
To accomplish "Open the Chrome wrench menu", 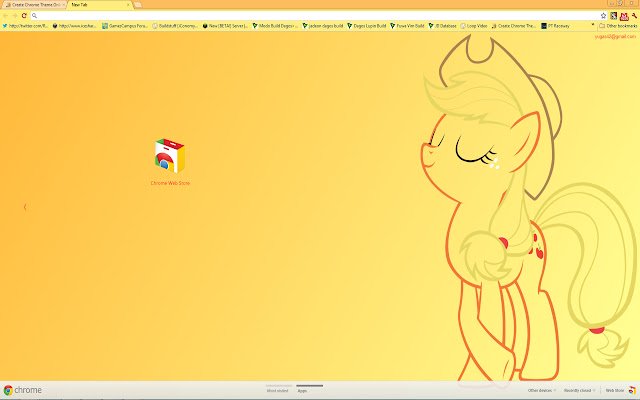I will coord(634,16).
